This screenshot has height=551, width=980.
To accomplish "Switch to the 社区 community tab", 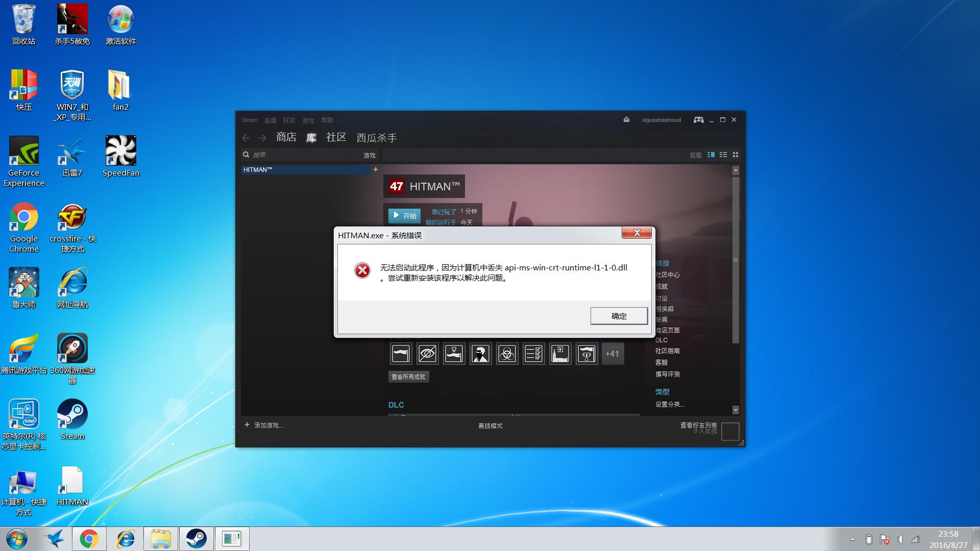I will (x=336, y=137).
